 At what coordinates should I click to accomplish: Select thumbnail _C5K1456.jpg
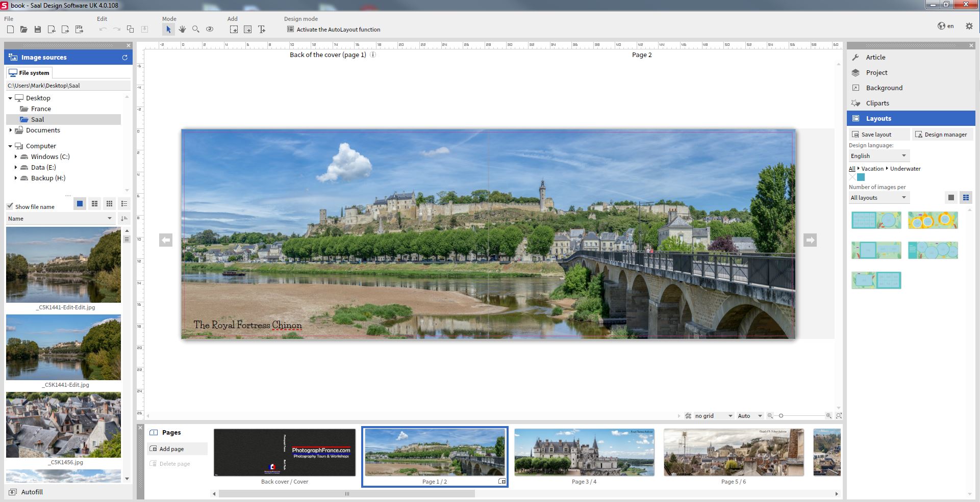tap(63, 425)
